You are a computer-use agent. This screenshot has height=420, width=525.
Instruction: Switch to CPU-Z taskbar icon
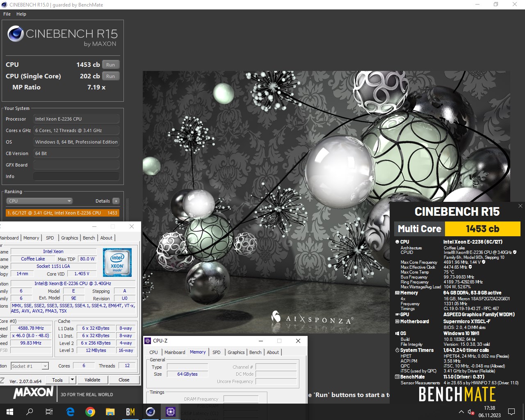170,412
